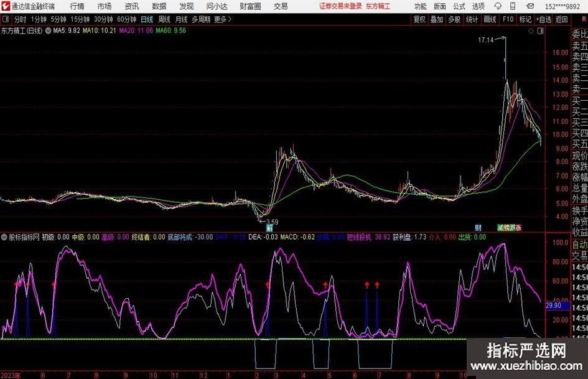
Task: Open the 资讯 menu
Action: coord(132,6)
